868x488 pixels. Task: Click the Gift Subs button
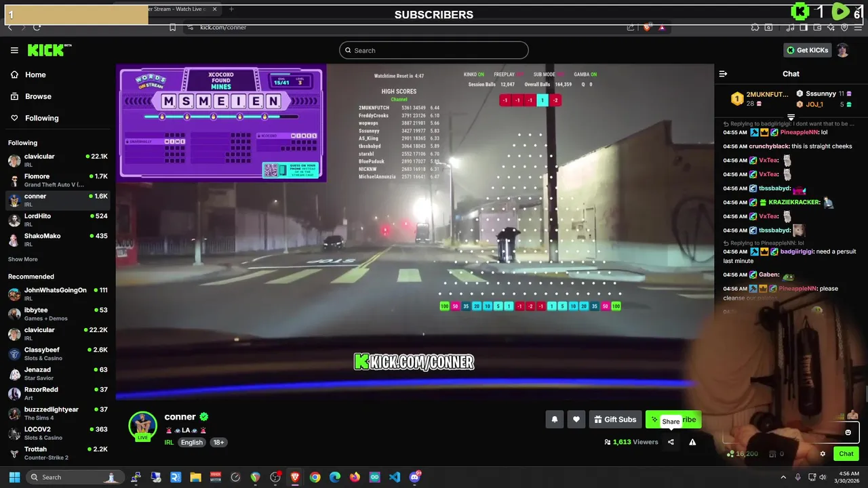[x=615, y=420]
